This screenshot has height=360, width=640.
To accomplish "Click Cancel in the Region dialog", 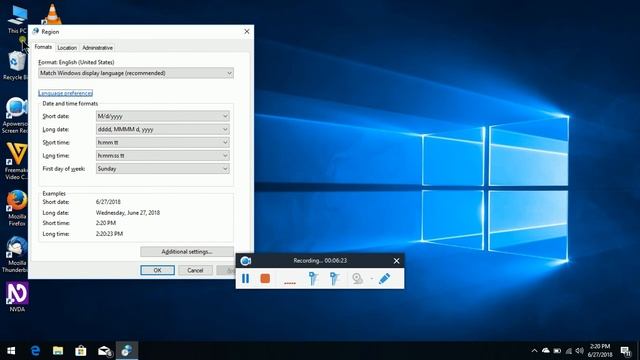I will [x=195, y=270].
